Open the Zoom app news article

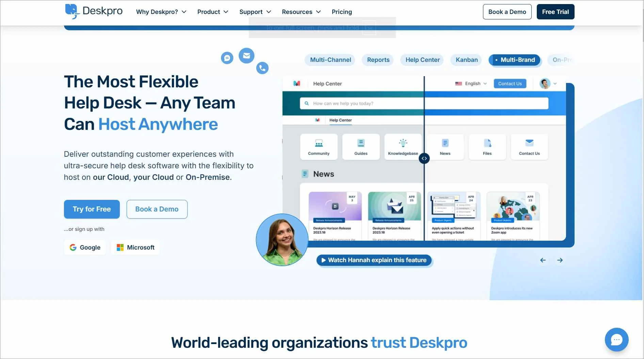(513, 216)
